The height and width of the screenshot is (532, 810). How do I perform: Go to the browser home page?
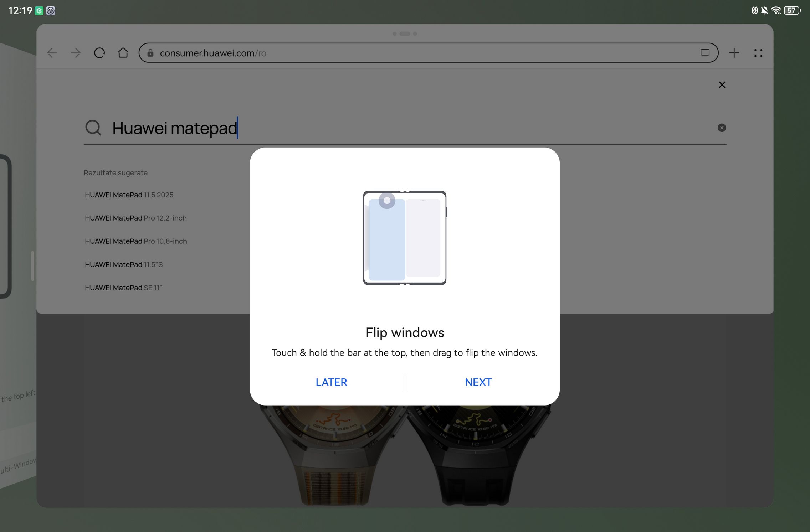(x=123, y=53)
